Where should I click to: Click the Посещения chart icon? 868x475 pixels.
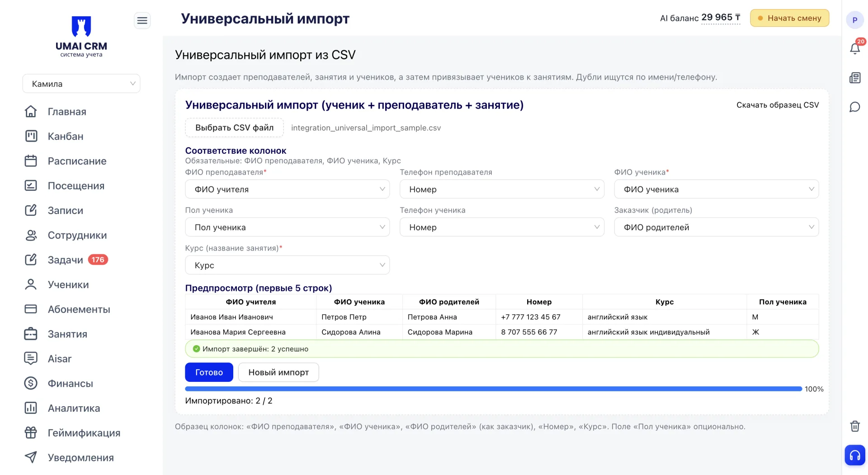click(x=31, y=185)
